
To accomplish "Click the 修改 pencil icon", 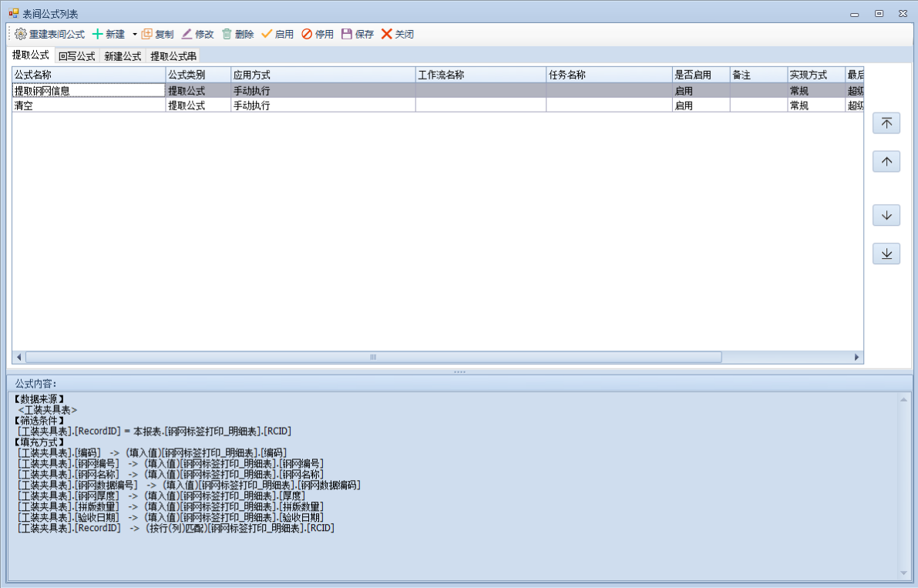I will pyautogui.click(x=187, y=35).
